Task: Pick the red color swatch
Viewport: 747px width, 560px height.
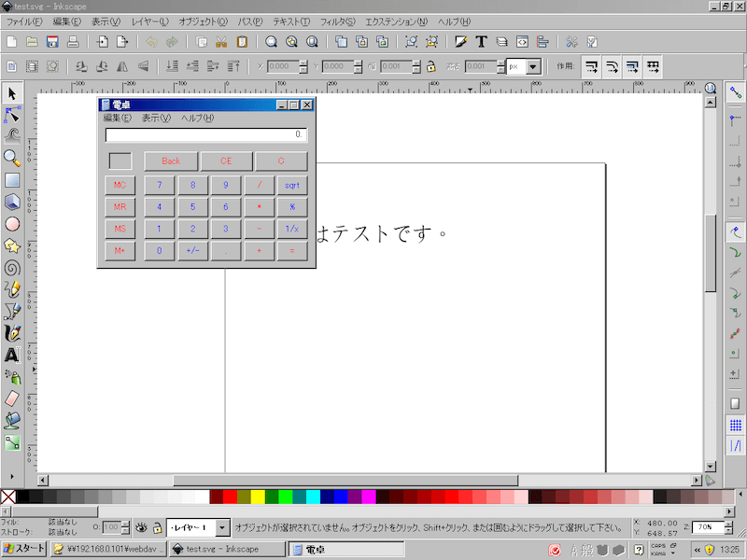Action: pos(230,497)
